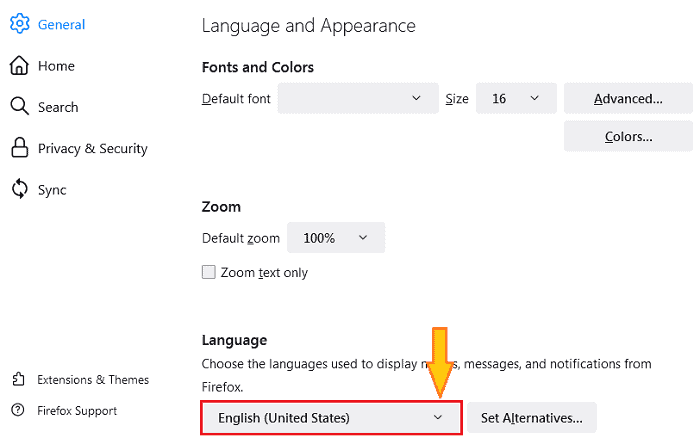This screenshot has width=700, height=438.
Task: Click the Sync arrows icon
Action: click(x=19, y=189)
